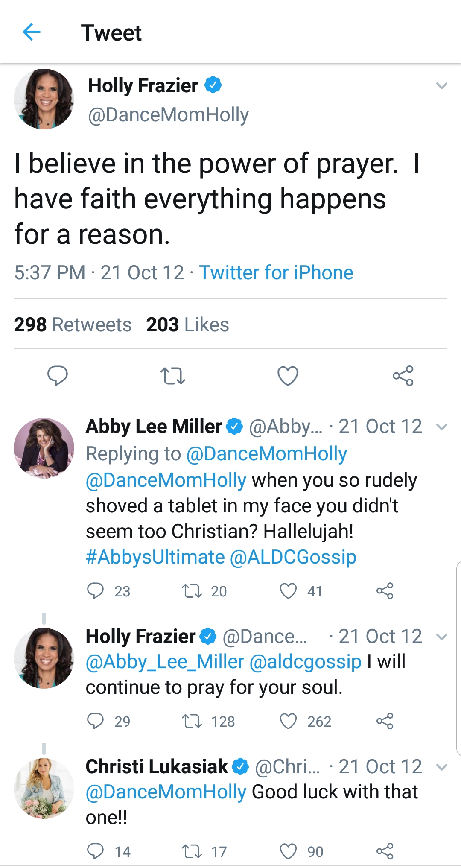Open the main tweet's options chevron

[441, 85]
